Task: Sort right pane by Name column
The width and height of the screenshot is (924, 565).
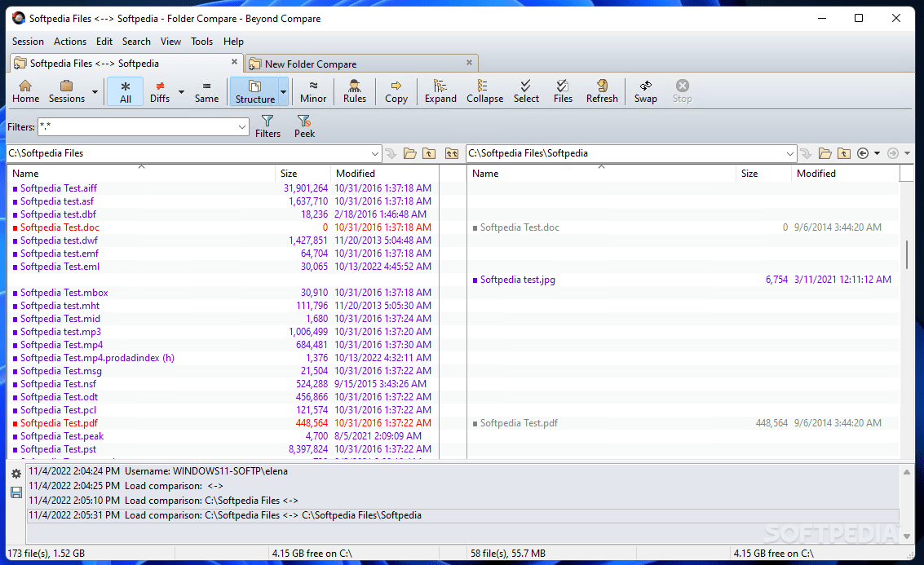Action: pos(602,173)
